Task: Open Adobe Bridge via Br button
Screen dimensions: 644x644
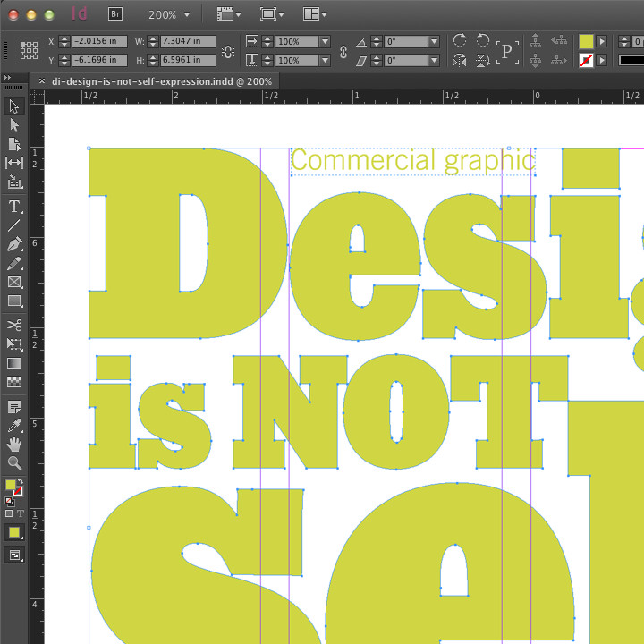Action: (115, 14)
